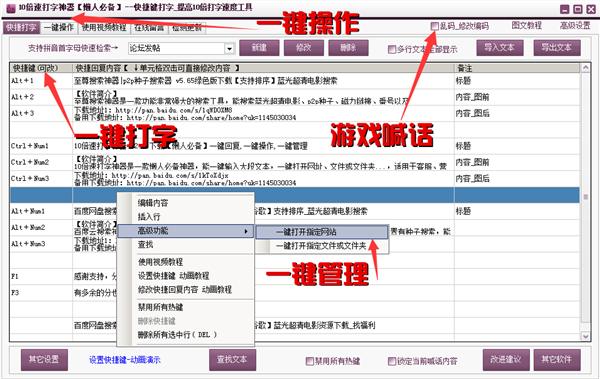This screenshot has height=379, width=600.
Task: Expand the 高级功能 submenu arrow
Action: [246, 231]
